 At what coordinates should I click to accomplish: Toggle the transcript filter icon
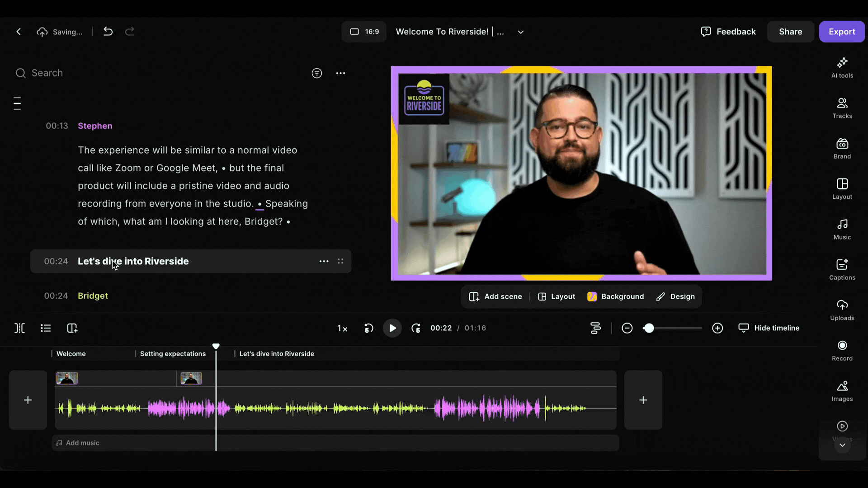tap(316, 73)
